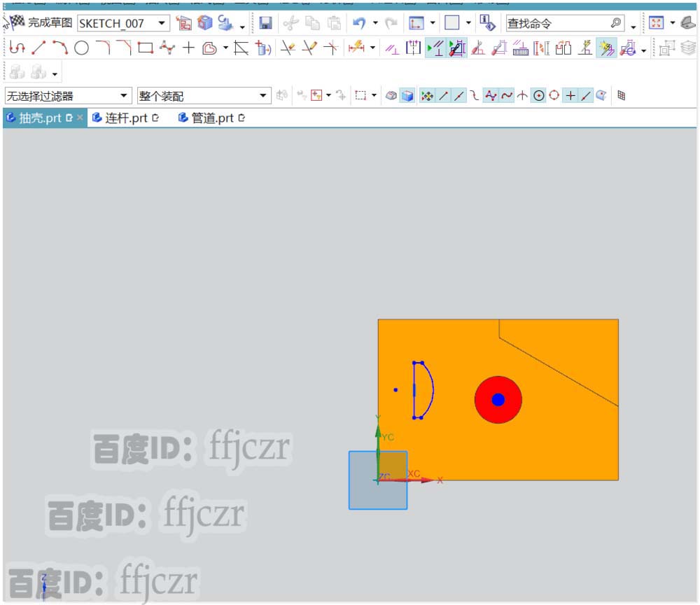Close the 抽壳.prt tab
Screen dimensions: 700x605
(x=80, y=118)
